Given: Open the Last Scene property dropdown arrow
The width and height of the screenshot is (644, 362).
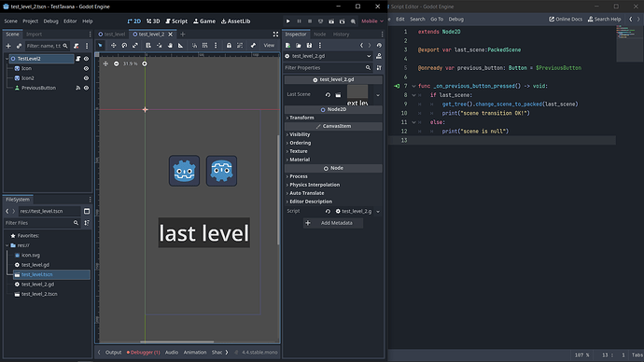Looking at the screenshot, I should point(378,95).
